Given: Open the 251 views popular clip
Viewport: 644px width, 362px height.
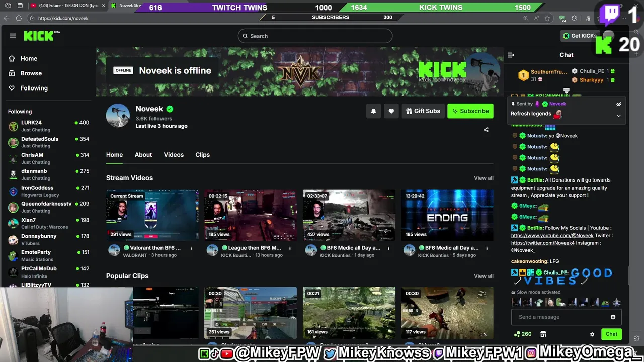Looking at the screenshot, I should click(251, 313).
